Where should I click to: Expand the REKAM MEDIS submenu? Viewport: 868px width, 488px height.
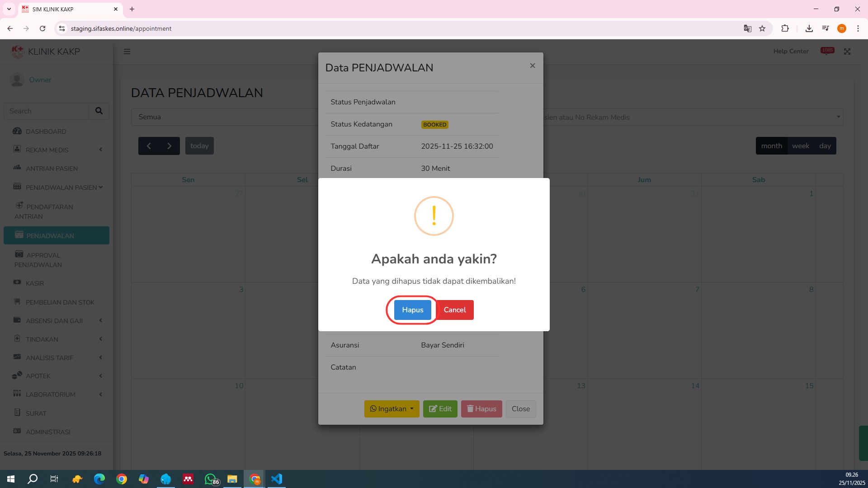(47, 150)
